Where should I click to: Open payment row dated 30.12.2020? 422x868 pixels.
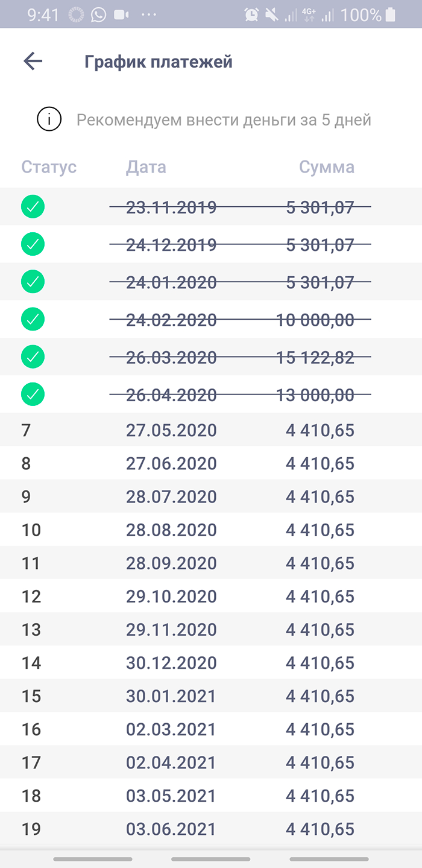(211, 662)
